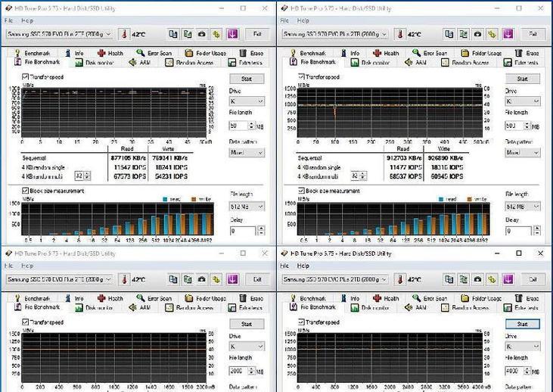Screen dimensions: 553x392
Task: Open Help menu in top-right window
Action: 303,21
